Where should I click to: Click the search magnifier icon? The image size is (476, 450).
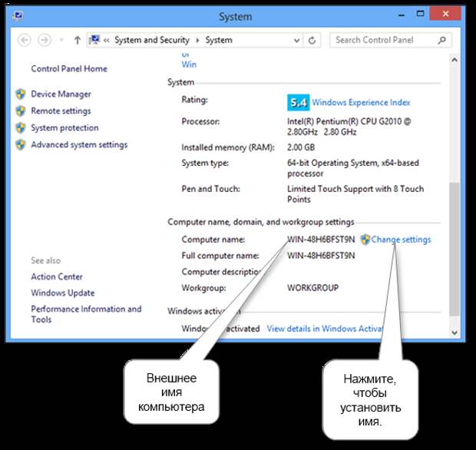pos(442,40)
